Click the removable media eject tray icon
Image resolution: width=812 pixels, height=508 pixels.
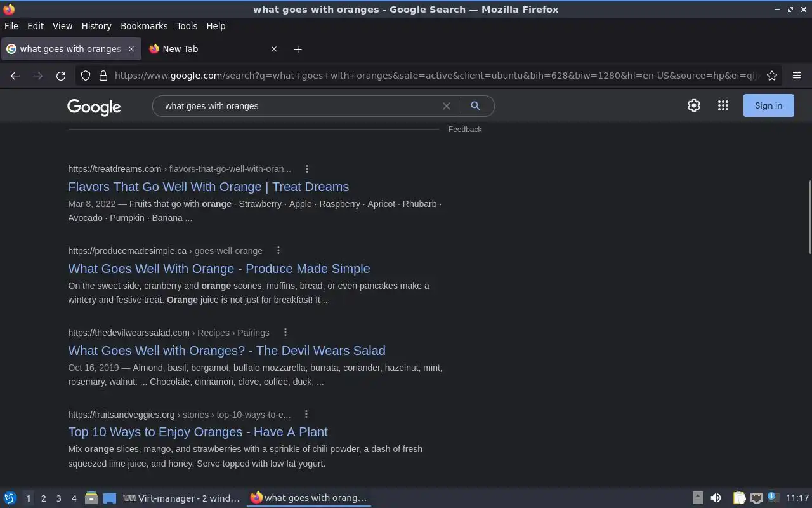pos(697,498)
